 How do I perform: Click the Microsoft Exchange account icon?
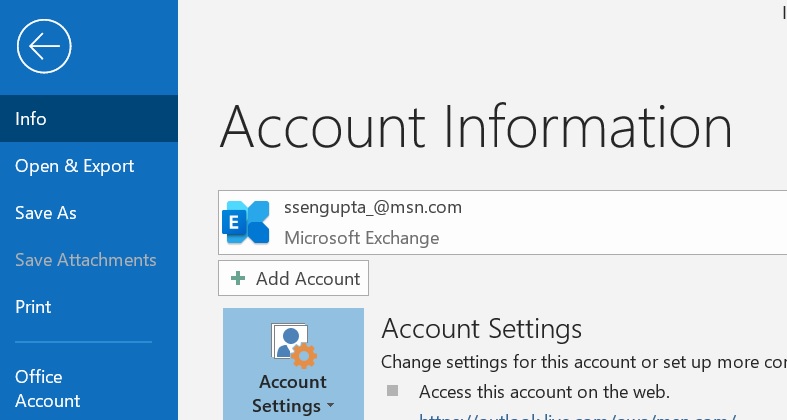[x=245, y=222]
